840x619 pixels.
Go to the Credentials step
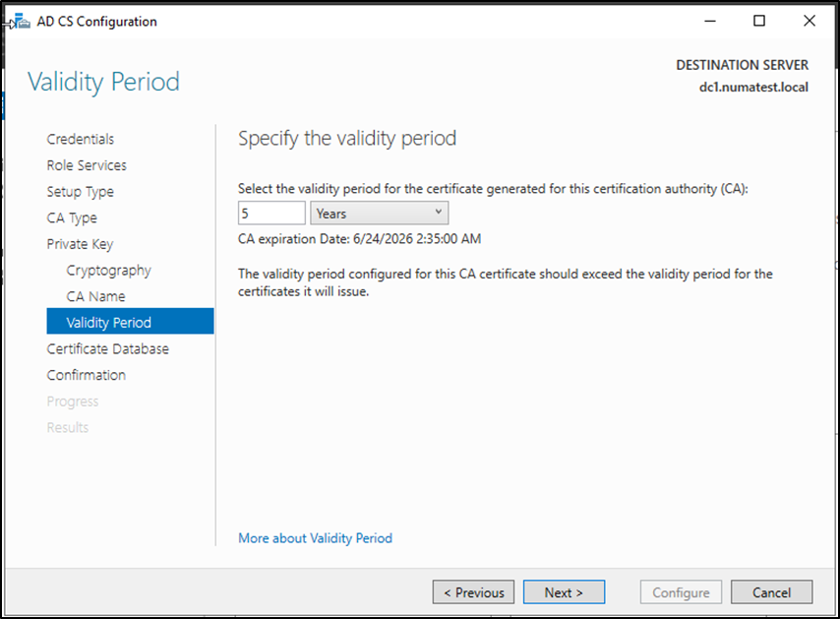click(x=81, y=139)
